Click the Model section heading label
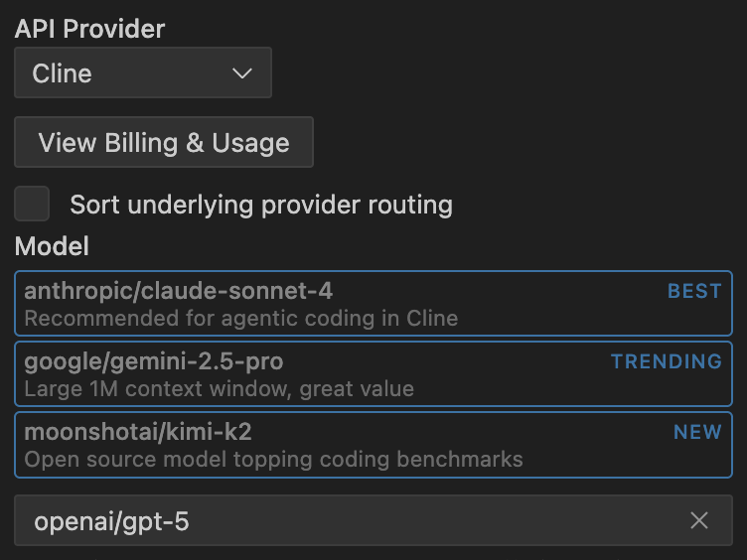This screenshot has height=560, width=747. pyautogui.click(x=52, y=245)
